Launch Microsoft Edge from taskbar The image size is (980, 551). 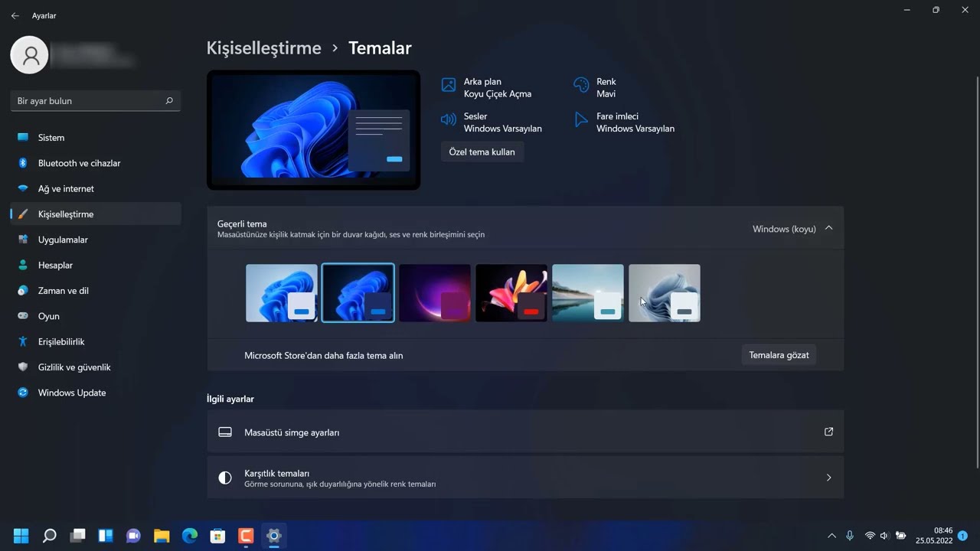pyautogui.click(x=189, y=536)
